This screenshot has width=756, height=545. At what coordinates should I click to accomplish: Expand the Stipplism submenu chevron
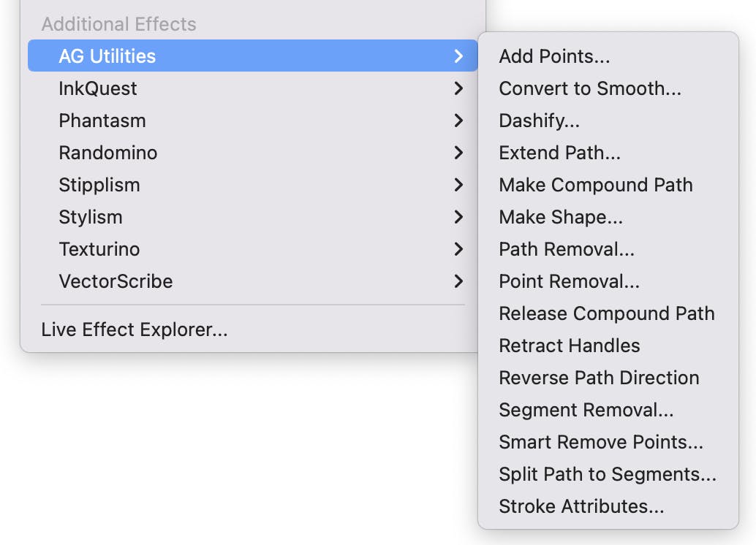coord(458,185)
